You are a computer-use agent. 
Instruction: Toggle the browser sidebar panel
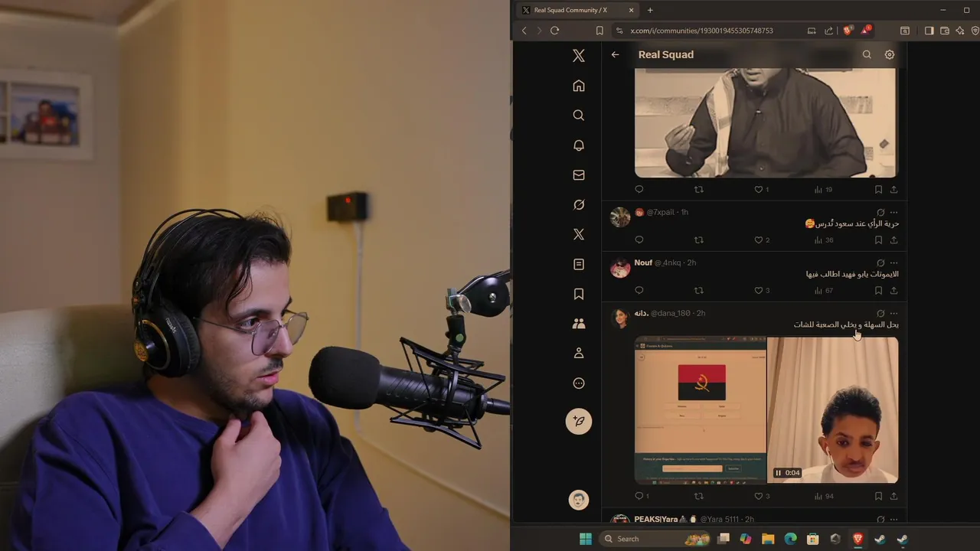coord(929,31)
